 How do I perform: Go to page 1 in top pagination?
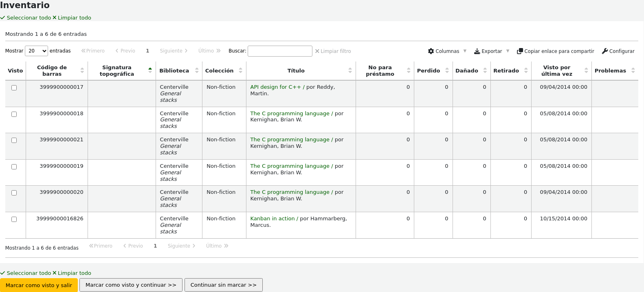click(x=147, y=51)
